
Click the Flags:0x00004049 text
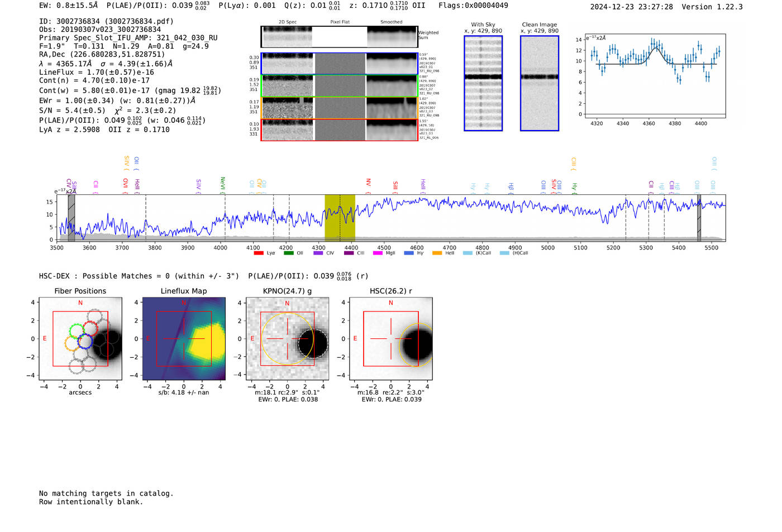[x=474, y=6]
